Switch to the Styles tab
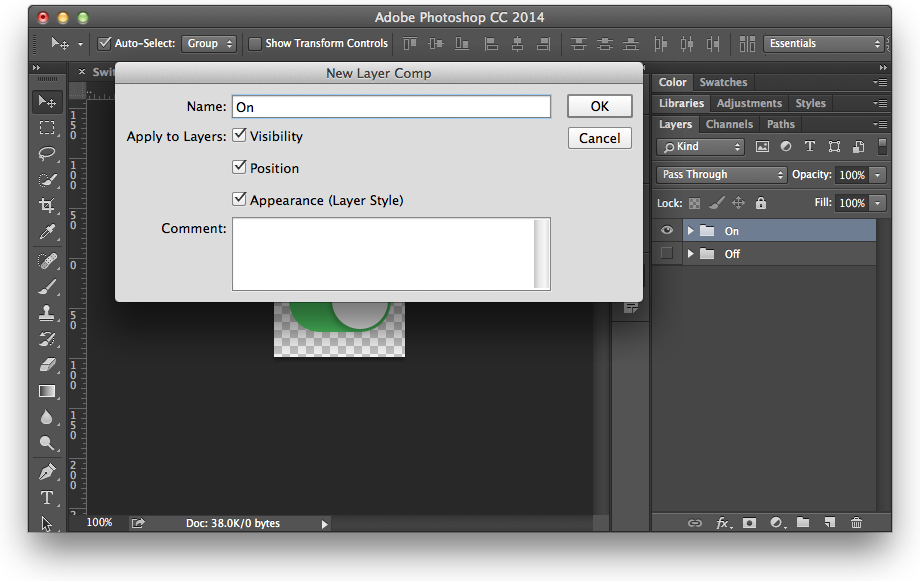This screenshot has height=581, width=920. 810,103
